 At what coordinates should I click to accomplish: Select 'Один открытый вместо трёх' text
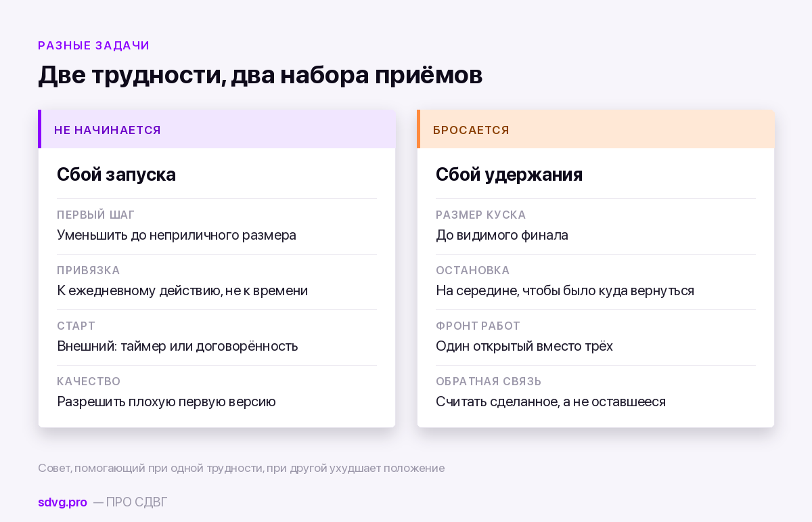coord(524,347)
